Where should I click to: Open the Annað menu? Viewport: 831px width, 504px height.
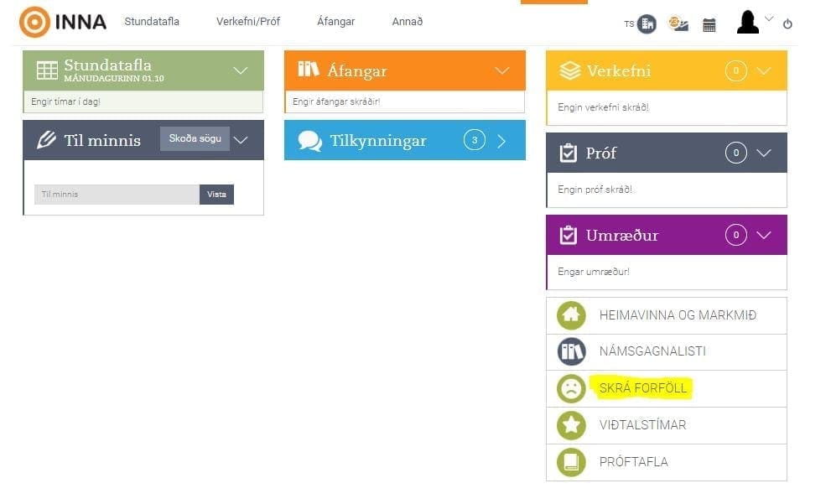(x=407, y=22)
